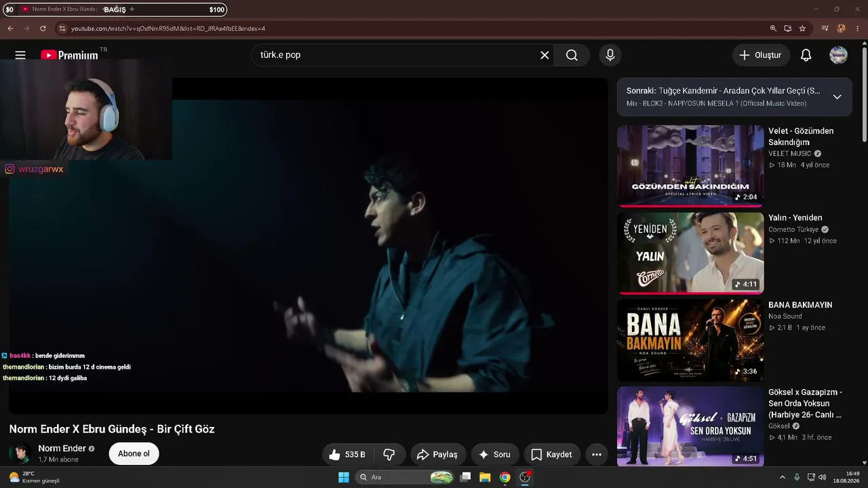Show hidden system tray icons
This screenshot has width=868, height=488.
[x=782, y=477]
